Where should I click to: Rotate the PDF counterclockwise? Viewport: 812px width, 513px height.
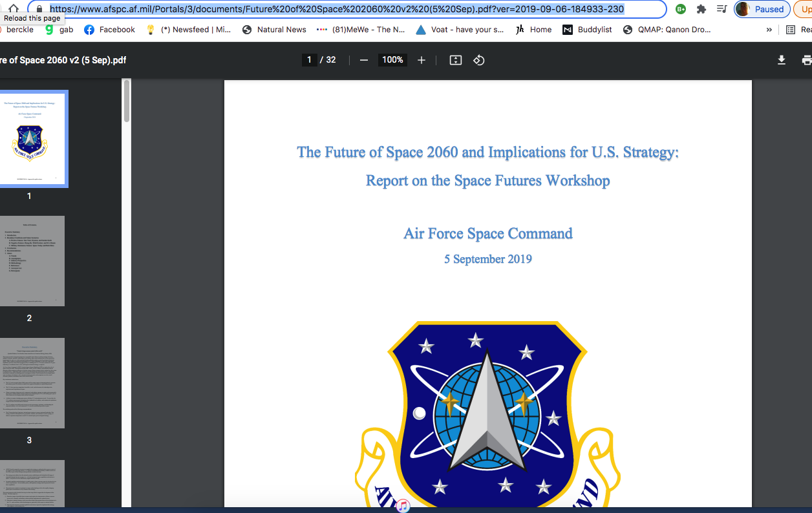[x=479, y=60]
